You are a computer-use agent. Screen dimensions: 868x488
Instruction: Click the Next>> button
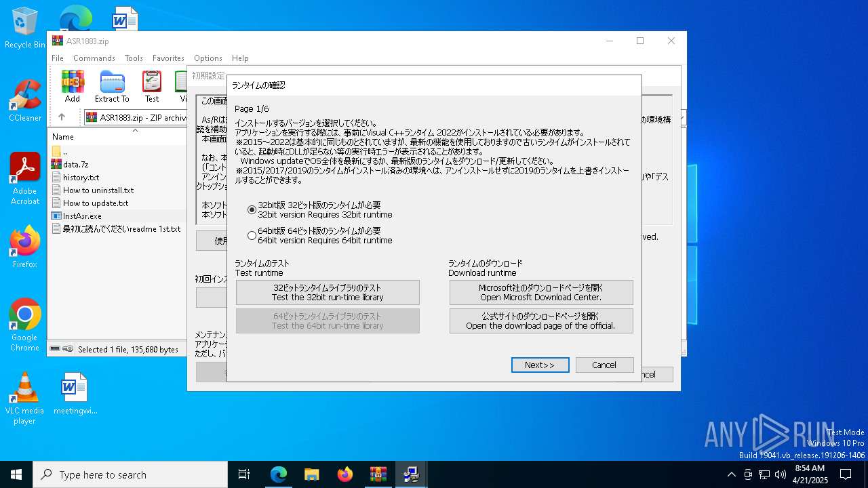(x=540, y=365)
